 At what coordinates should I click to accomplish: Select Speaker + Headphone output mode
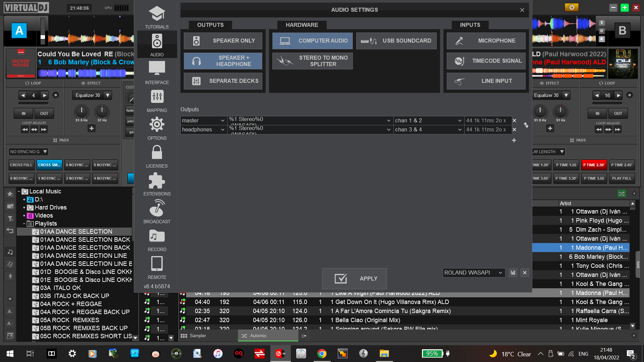[223, 61]
